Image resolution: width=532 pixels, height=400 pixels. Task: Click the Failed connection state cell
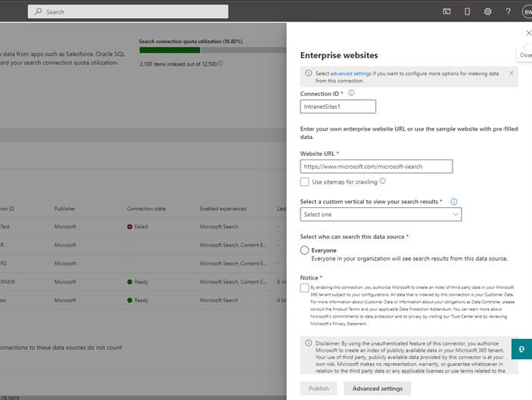click(138, 227)
